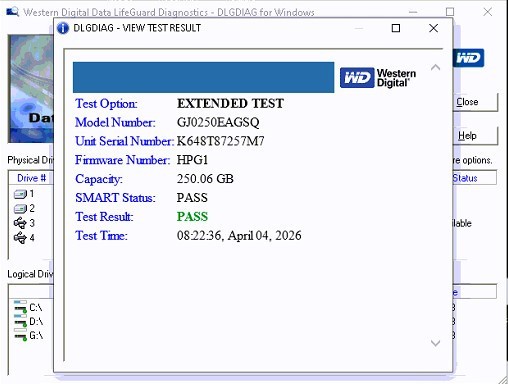Click the Status column header
The width and height of the screenshot is (508, 384).
pos(474,178)
